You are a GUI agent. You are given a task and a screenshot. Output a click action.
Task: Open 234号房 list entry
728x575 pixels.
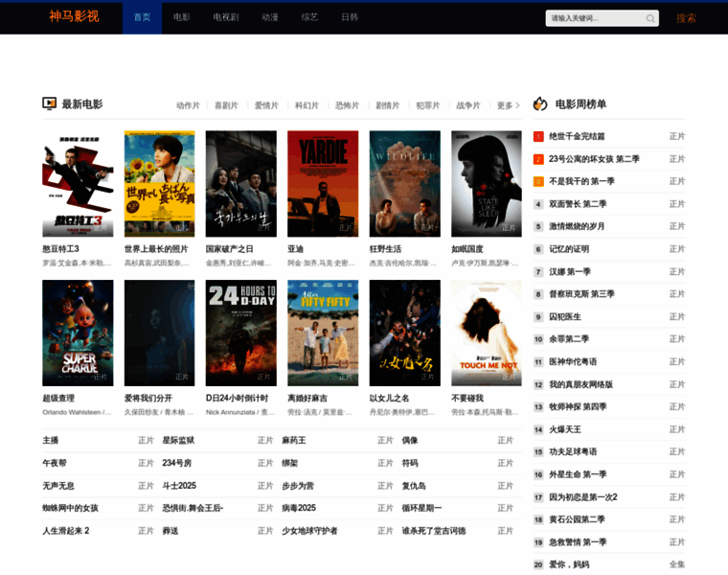tap(177, 463)
